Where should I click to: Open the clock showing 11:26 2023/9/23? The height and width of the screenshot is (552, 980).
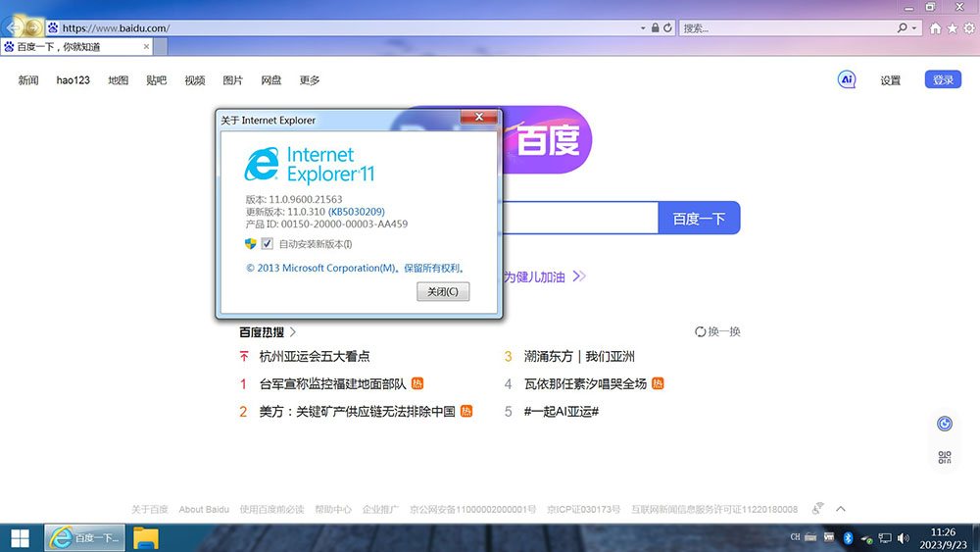click(943, 537)
